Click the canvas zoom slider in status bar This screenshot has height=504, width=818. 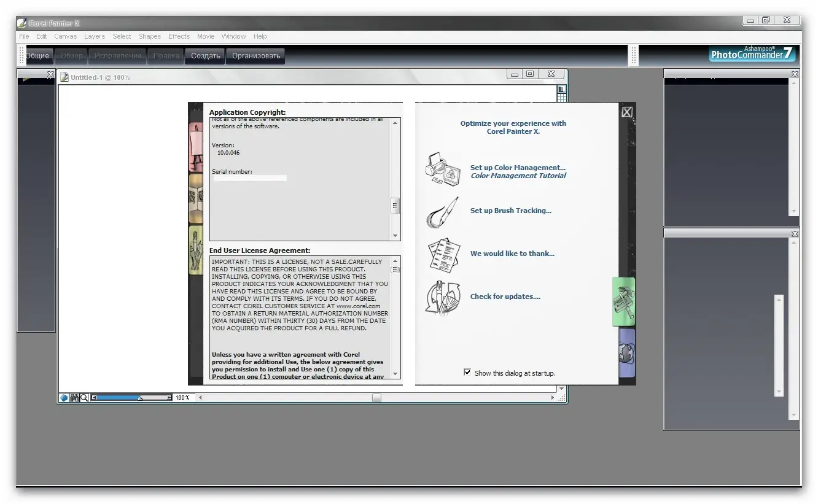pos(132,398)
